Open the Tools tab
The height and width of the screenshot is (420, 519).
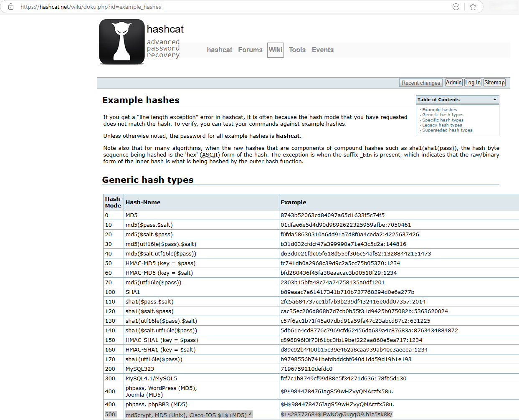(x=297, y=50)
